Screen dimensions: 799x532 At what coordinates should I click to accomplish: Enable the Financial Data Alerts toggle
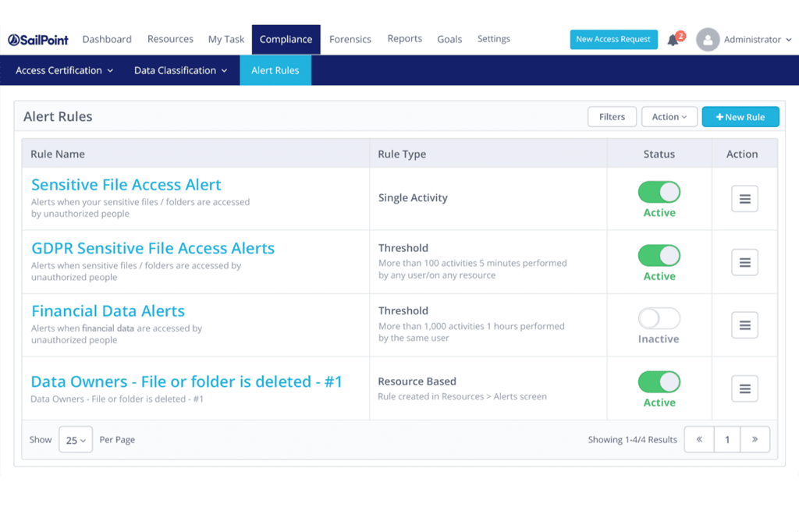pos(659,318)
